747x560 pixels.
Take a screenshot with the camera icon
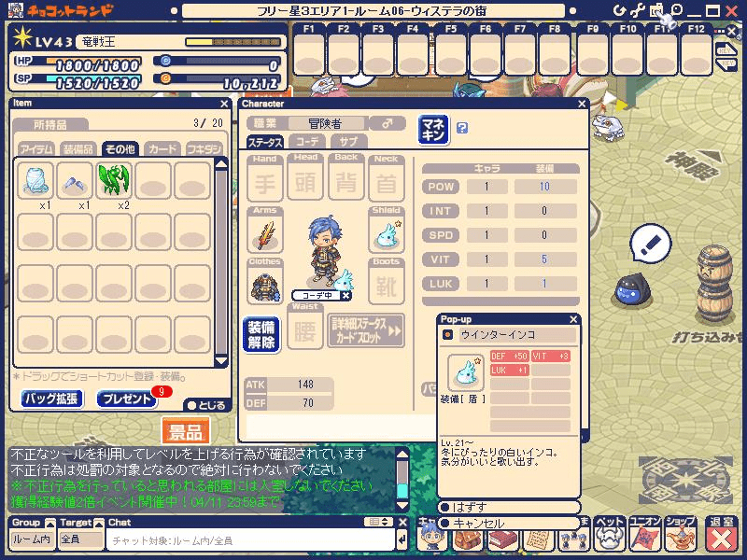[656, 10]
